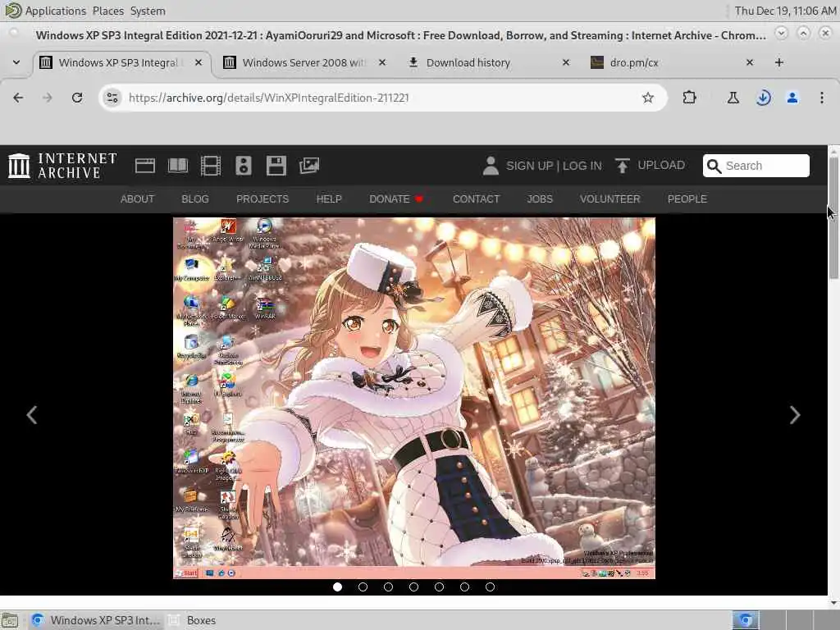
Task: Open the PEOPLE link
Action: (x=687, y=199)
